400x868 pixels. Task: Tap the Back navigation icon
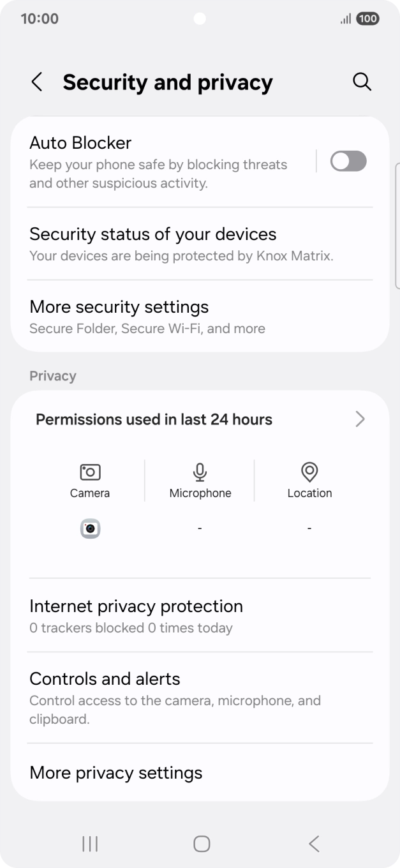[x=313, y=843]
